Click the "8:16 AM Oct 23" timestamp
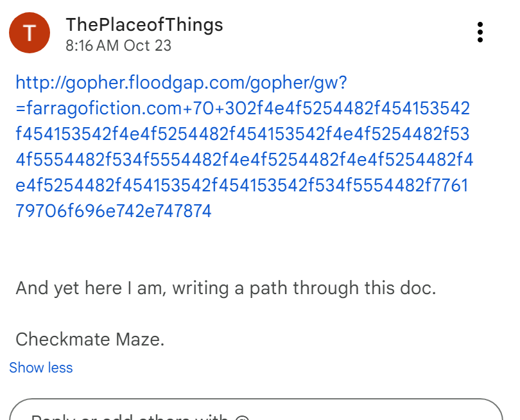Viewport: 520px width, 420px height. coord(118,46)
